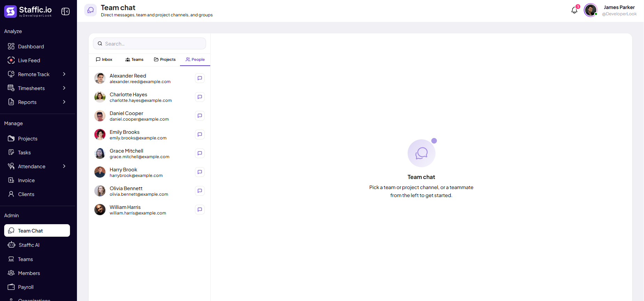This screenshot has width=644, height=301.
Task: Select the People tab
Action: tap(195, 59)
